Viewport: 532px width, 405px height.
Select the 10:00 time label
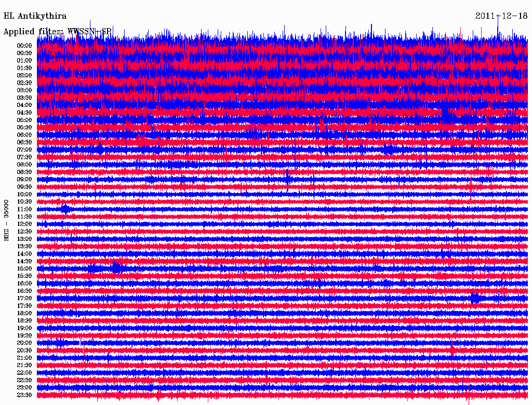24,194
